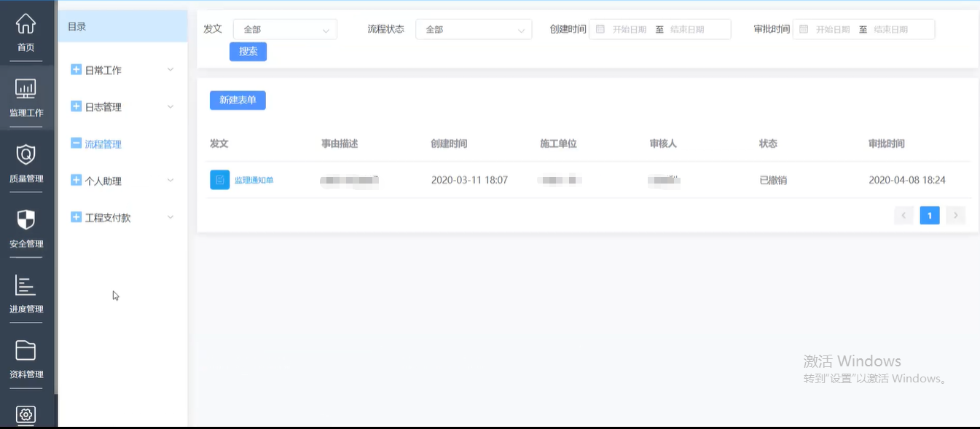Expand the 日常工作 plus icon
Image resolution: width=980 pixels, height=429 pixels.
[76, 70]
